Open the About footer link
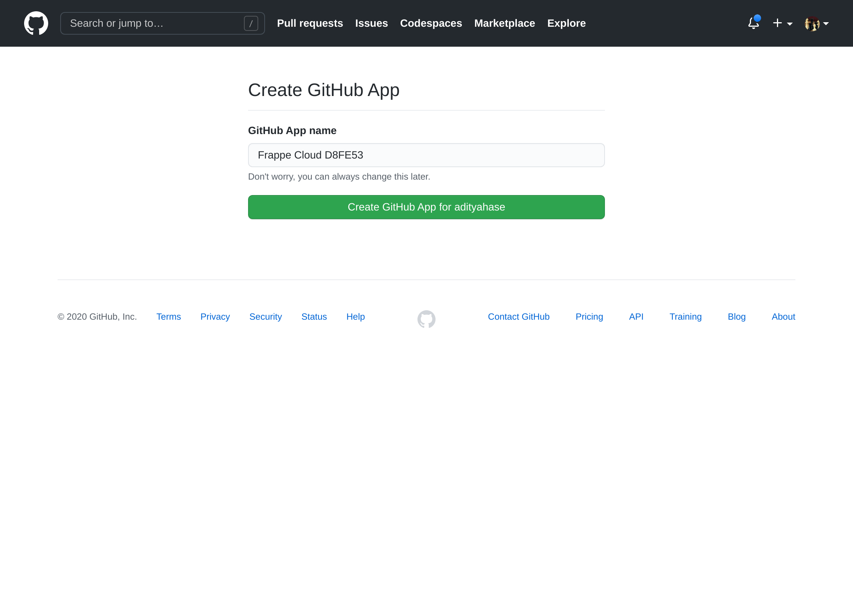The width and height of the screenshot is (853, 616). [783, 317]
